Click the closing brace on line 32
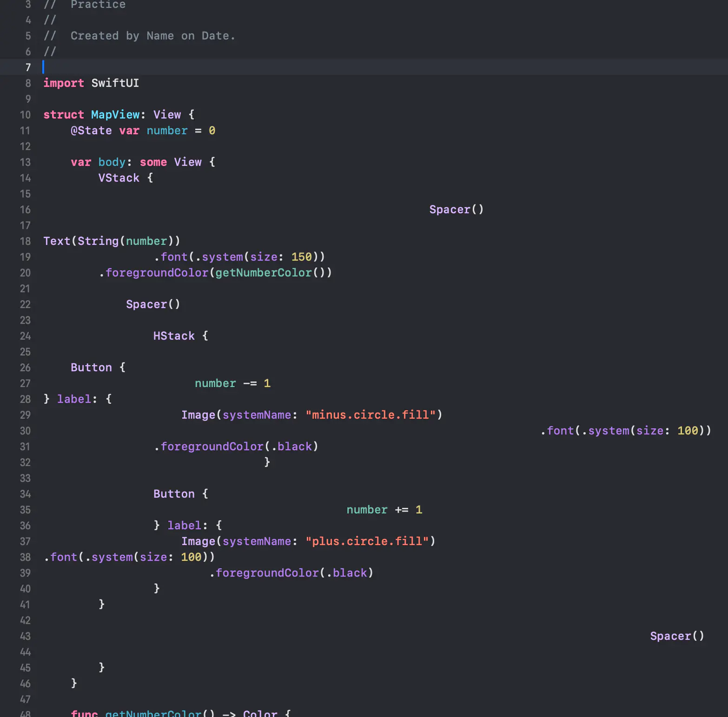Screen dimensions: 728x717 267,462
